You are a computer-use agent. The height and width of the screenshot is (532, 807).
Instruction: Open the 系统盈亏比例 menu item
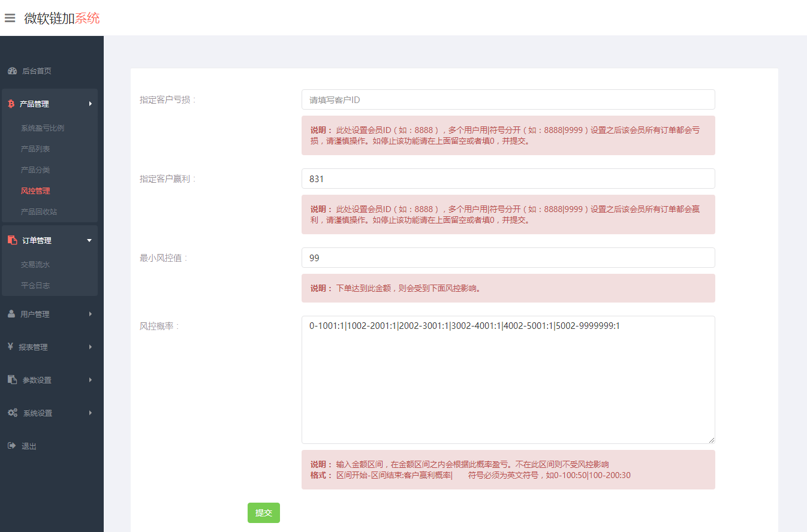click(42, 128)
